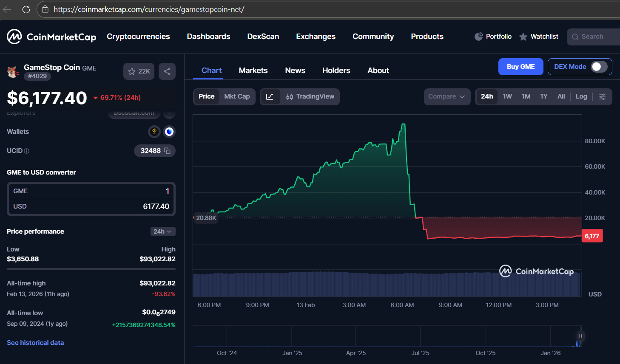Select 24h chart time range
Screen dimensions: 620x364
pos(487,97)
